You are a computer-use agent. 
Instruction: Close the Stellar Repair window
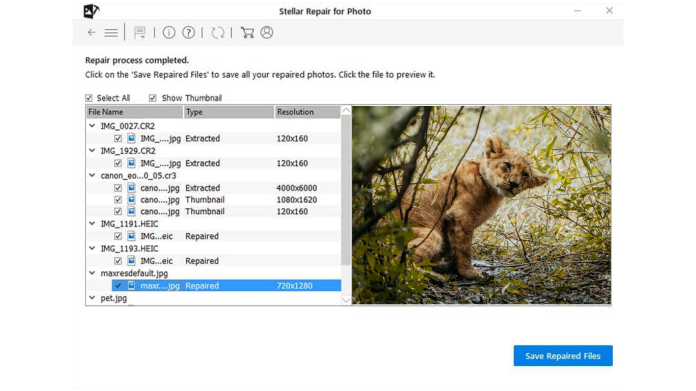click(x=609, y=11)
